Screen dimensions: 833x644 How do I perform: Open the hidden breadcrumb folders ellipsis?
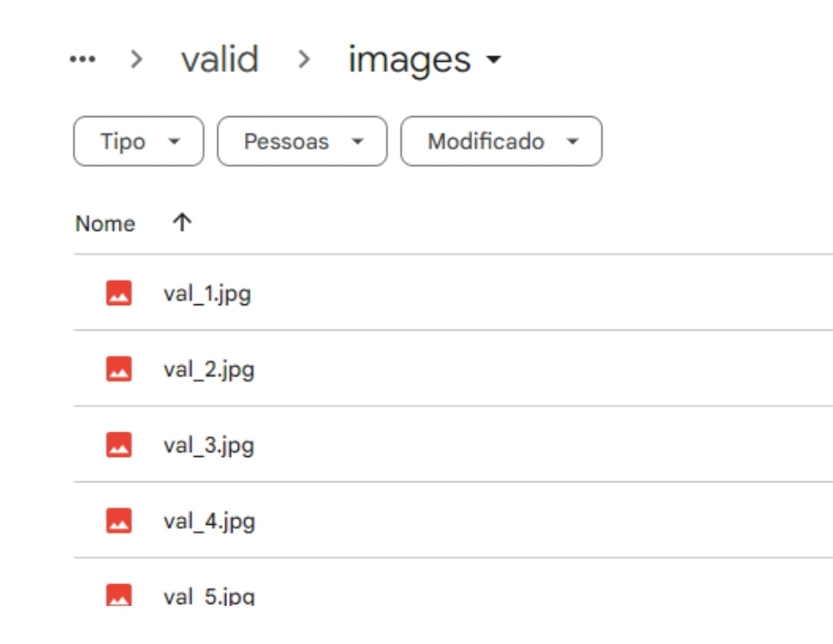pyautogui.click(x=83, y=59)
